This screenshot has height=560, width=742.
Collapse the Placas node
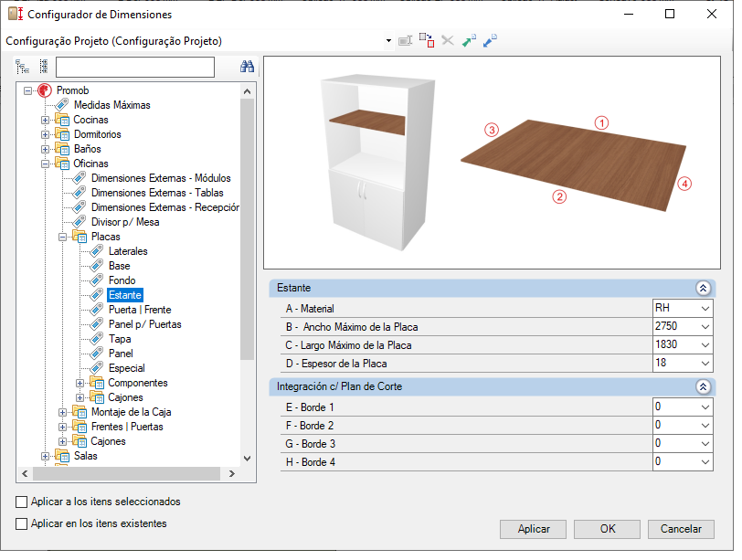[62, 237]
